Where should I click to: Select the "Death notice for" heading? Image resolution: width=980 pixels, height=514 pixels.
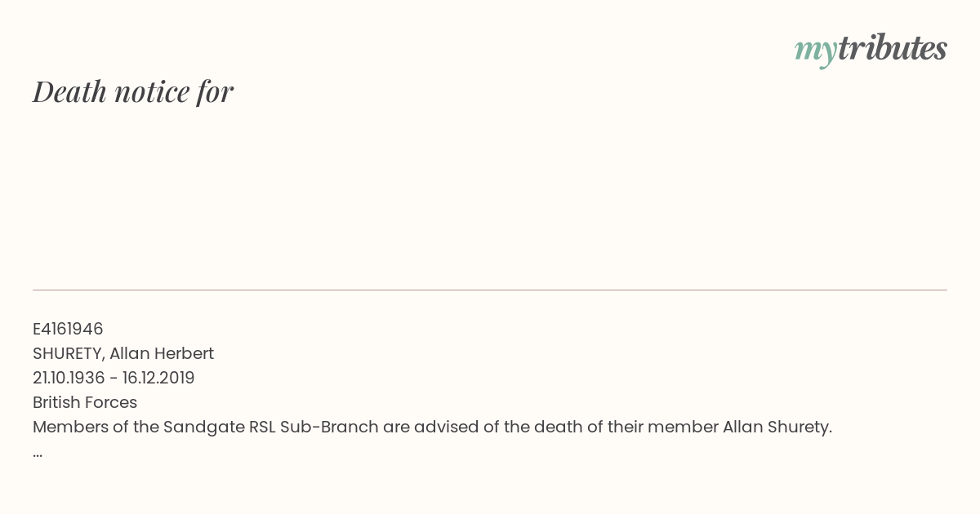tap(133, 91)
